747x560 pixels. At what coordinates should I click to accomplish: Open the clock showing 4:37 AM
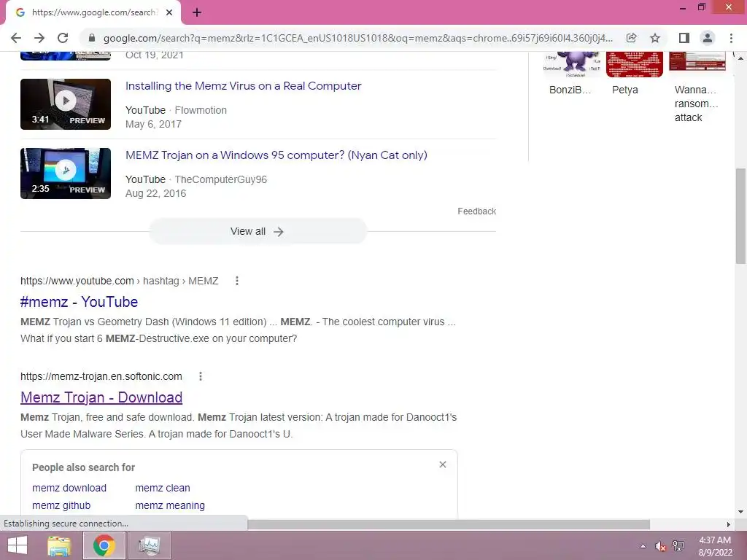pos(715,546)
